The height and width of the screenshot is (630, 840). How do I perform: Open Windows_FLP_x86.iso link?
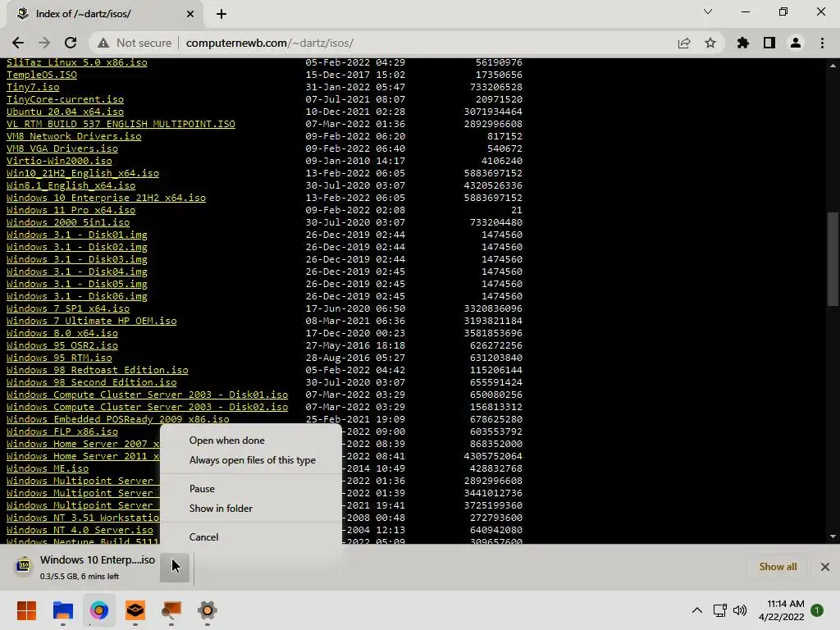[x=62, y=432]
